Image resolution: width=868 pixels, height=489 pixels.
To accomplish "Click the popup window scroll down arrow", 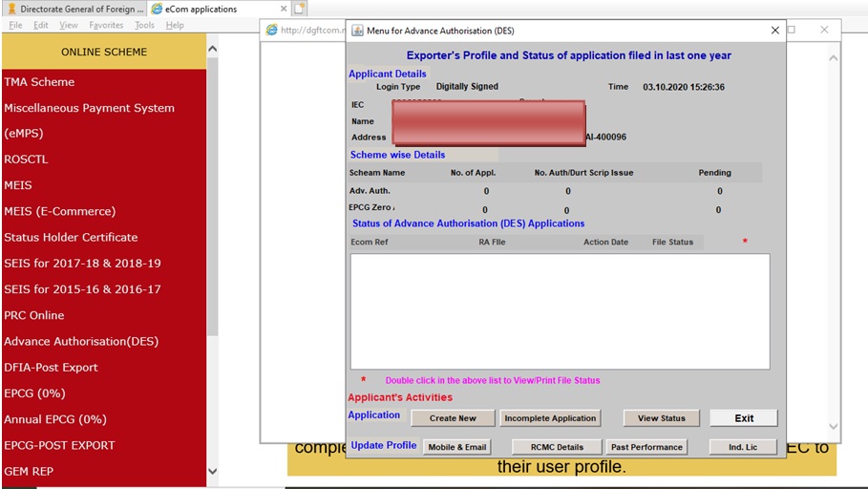I will (x=833, y=426).
